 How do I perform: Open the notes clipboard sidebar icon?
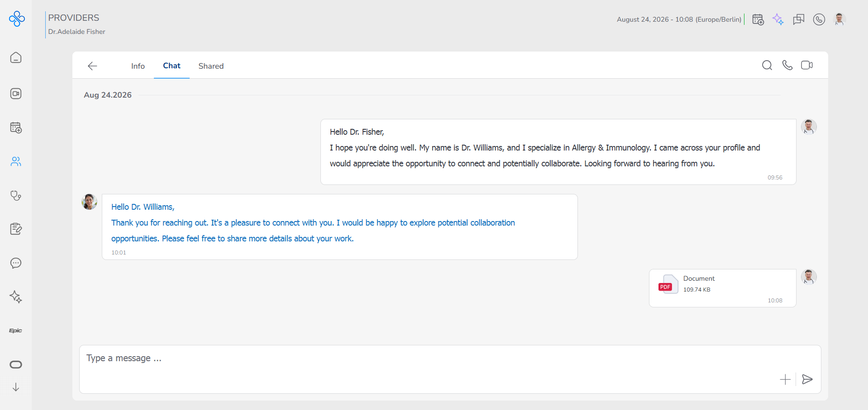[x=16, y=229]
